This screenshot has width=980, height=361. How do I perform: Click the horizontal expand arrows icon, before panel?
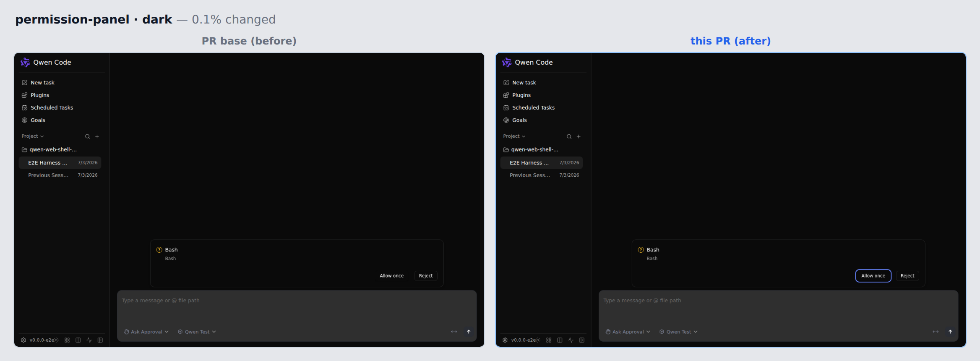[x=454, y=332]
